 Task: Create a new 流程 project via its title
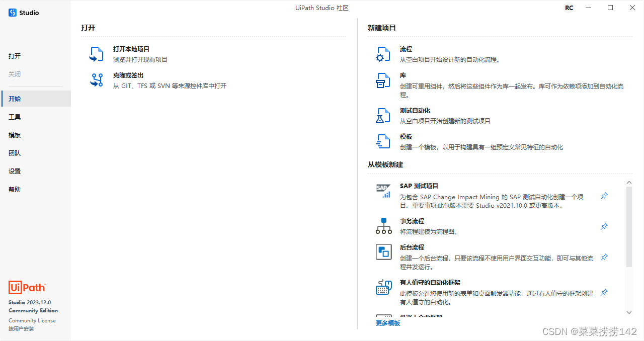(406, 49)
